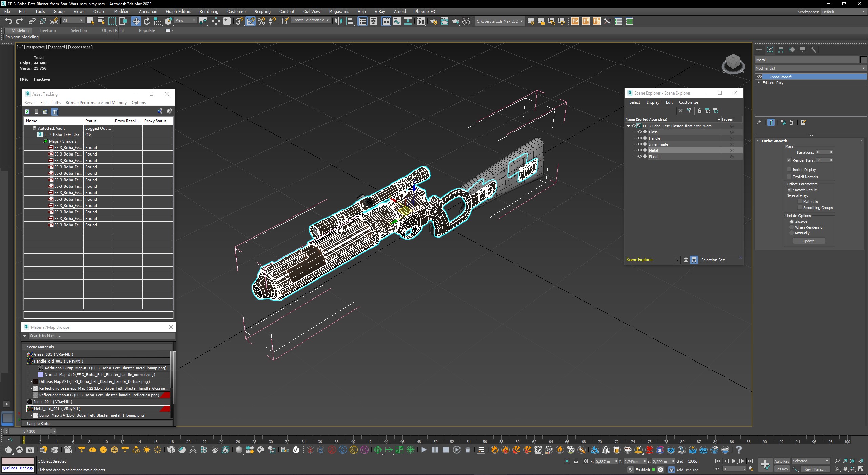Screen dimensions: 868x475
Task: Hide the Glass object eye icon
Action: (x=639, y=132)
